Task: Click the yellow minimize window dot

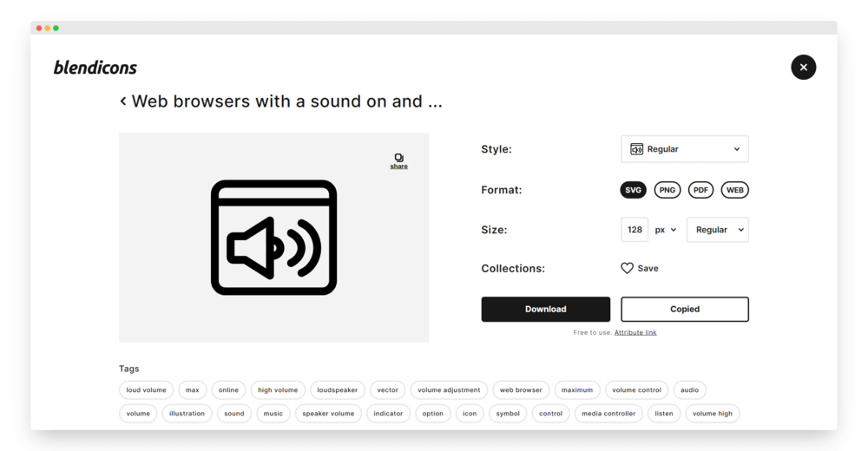Action: pos(48,29)
